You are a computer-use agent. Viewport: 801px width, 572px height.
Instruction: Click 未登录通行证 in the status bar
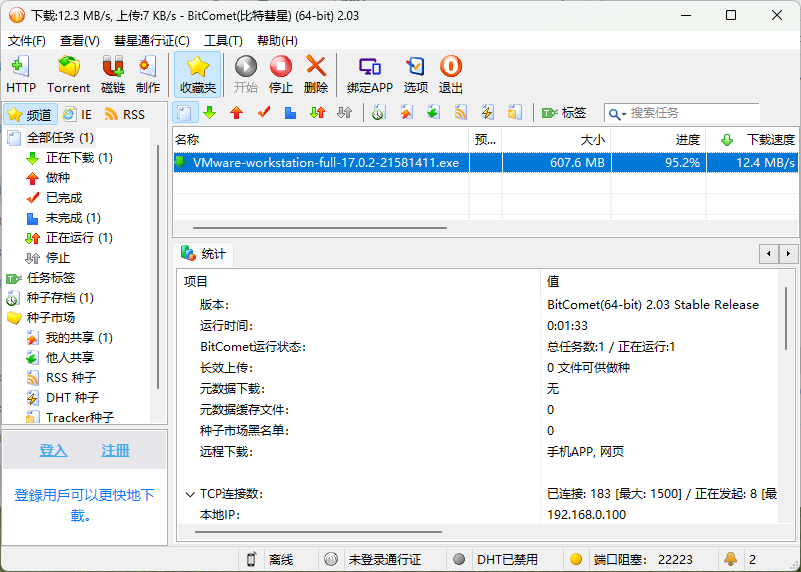384,560
